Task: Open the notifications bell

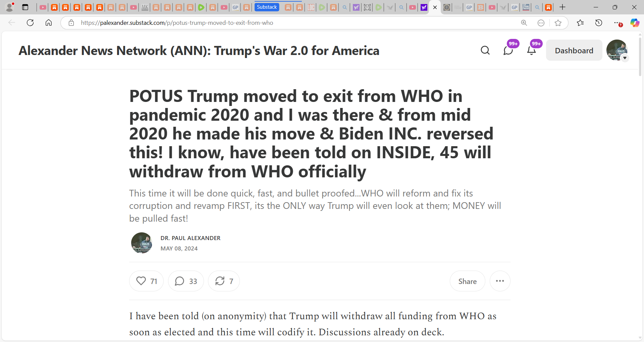Action: click(x=531, y=50)
